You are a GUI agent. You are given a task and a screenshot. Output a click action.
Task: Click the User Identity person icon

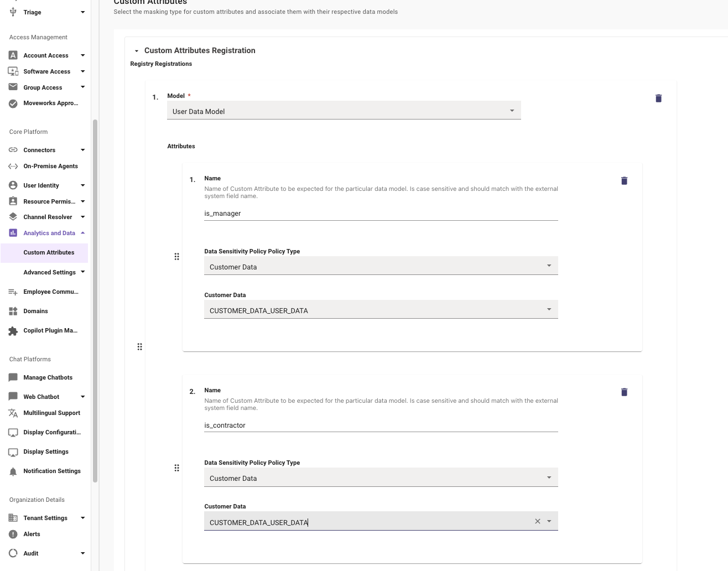click(x=13, y=185)
